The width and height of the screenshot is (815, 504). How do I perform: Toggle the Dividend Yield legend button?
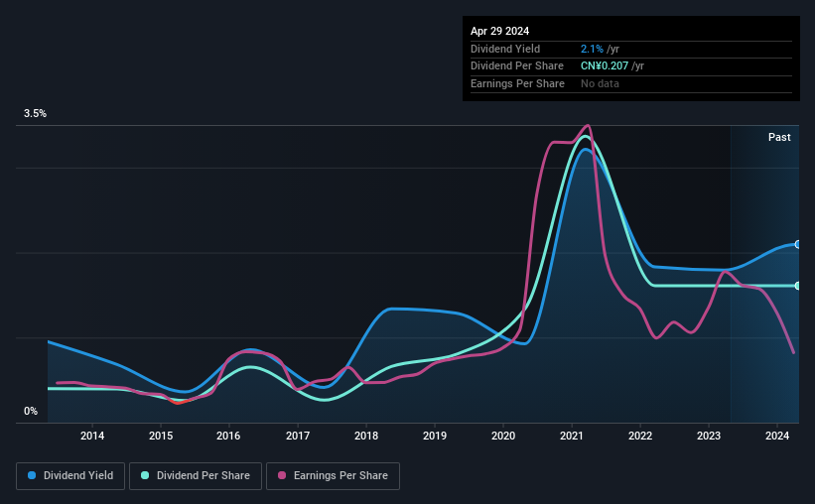pos(70,476)
